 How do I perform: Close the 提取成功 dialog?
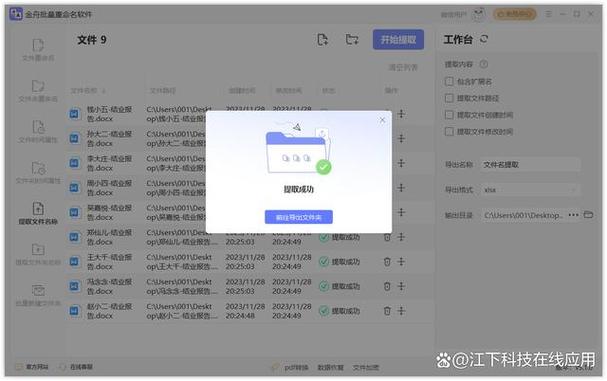(382, 120)
